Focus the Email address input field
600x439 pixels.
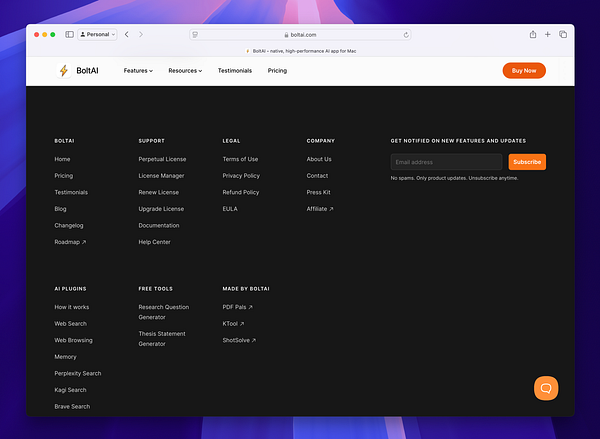[x=446, y=162]
